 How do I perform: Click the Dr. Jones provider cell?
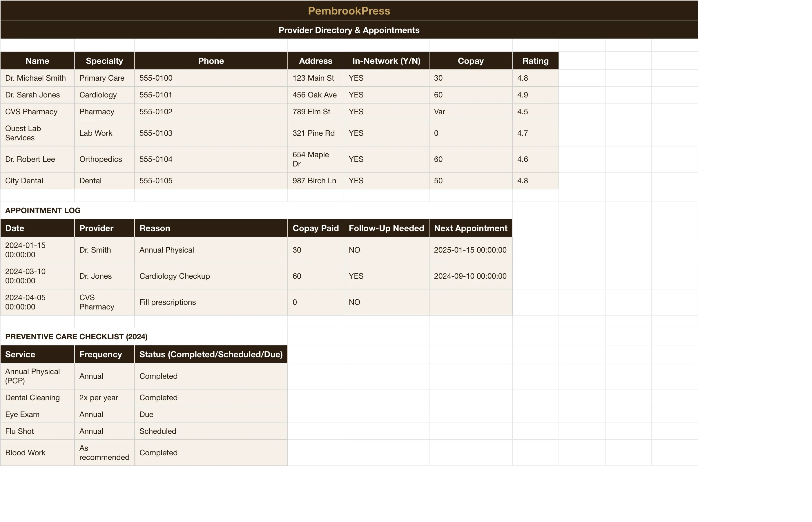click(104, 276)
